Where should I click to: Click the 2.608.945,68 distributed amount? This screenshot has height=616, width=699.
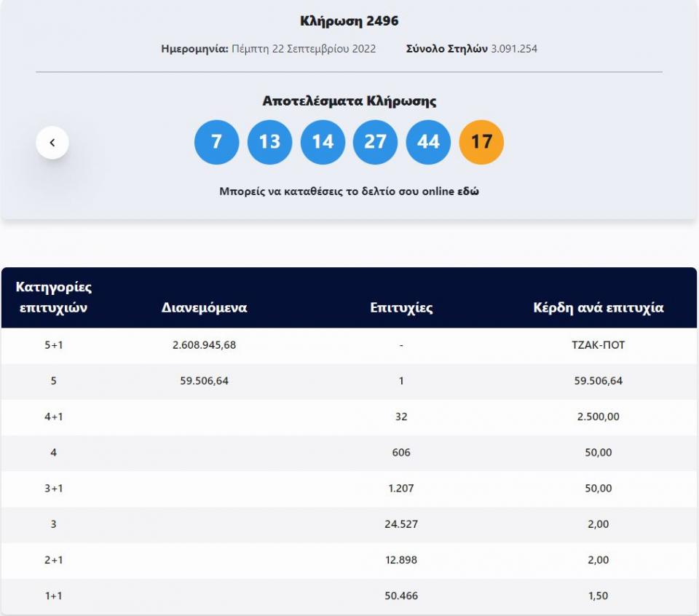click(x=204, y=345)
